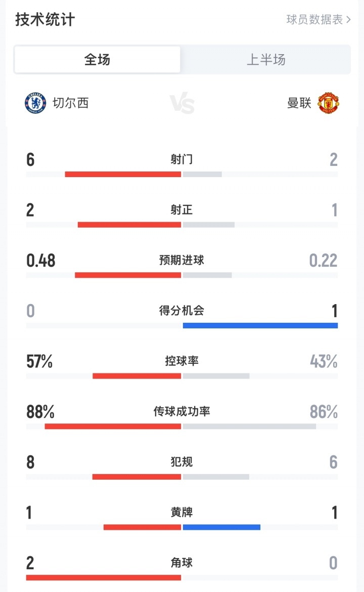
Task: Click Manchester United's 0.22 expected goals value
Action: [x=323, y=260]
